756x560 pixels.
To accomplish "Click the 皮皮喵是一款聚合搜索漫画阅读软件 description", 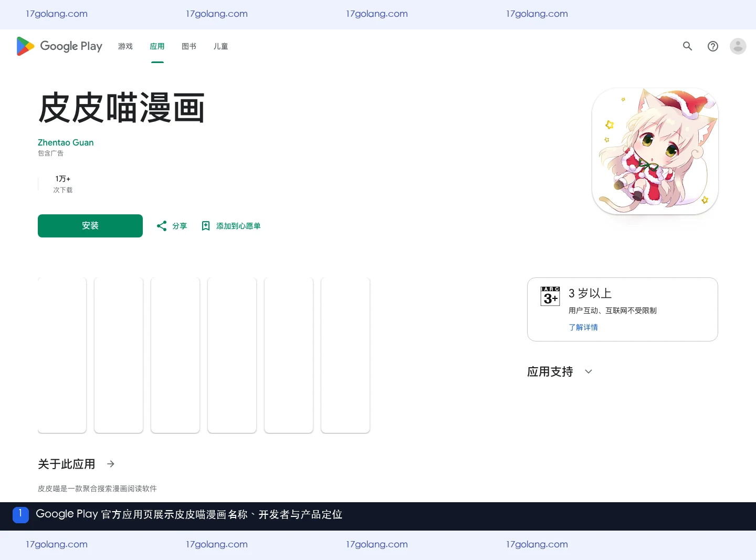I will [x=97, y=489].
